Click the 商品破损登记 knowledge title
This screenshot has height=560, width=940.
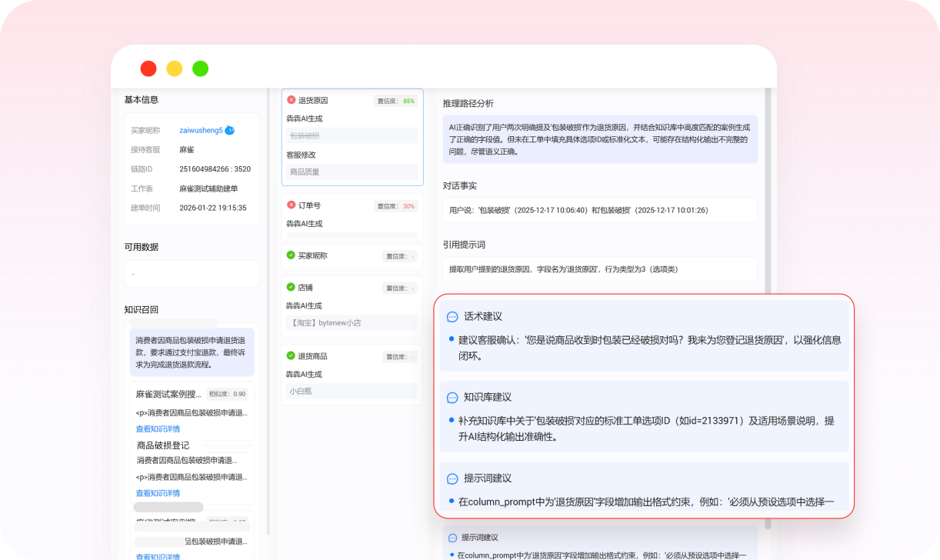click(x=163, y=445)
